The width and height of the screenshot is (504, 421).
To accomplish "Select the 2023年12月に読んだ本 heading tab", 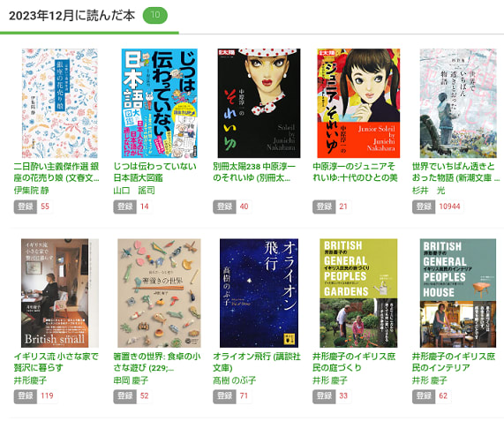I will 71,16.
